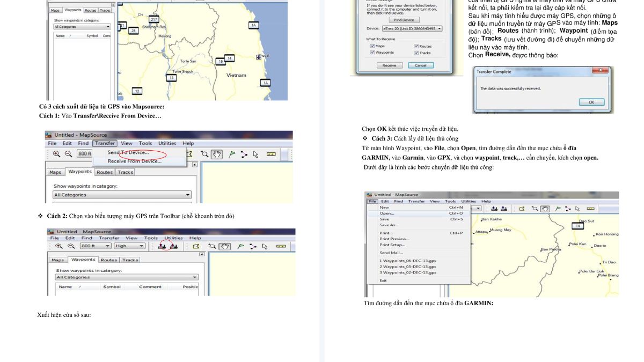Screen dimensions: 644x362
Task: Click zoom-out magnifier in the Cách 2 toolbar
Action: [x=70, y=246]
